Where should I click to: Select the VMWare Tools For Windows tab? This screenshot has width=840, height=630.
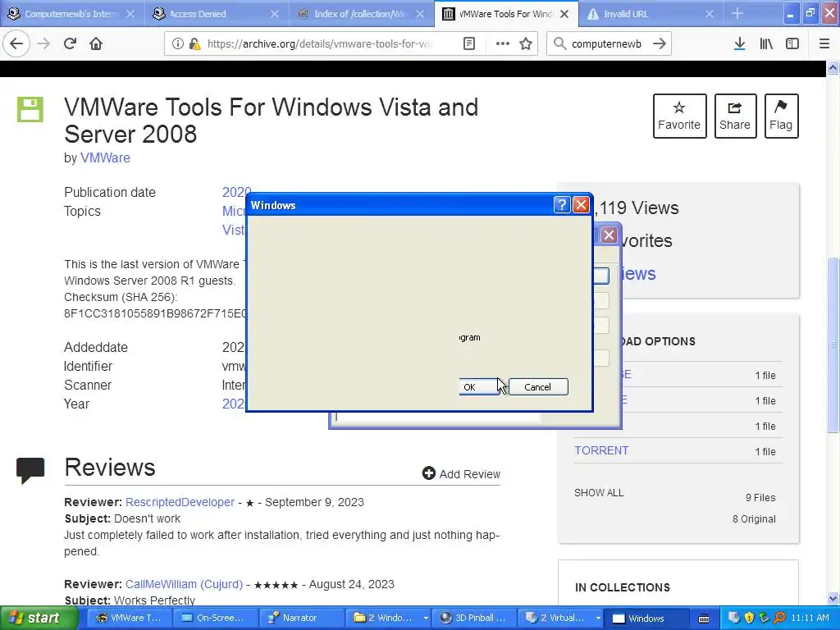[505, 13]
